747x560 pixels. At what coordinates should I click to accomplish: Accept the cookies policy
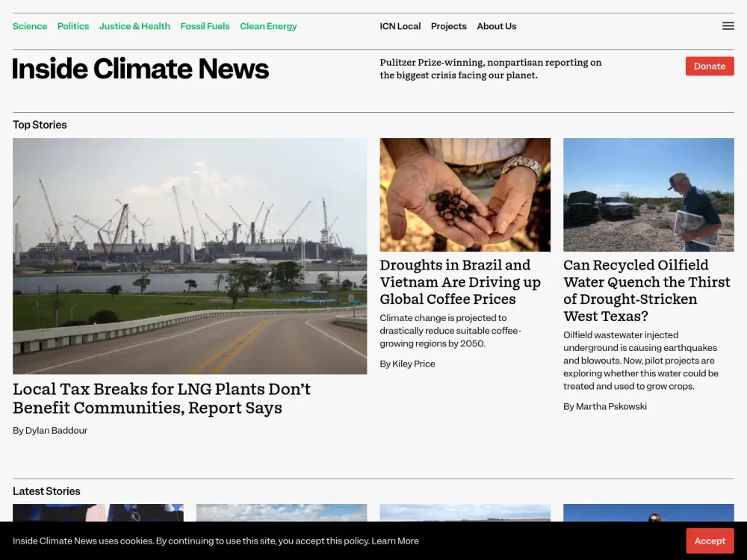[710, 541]
